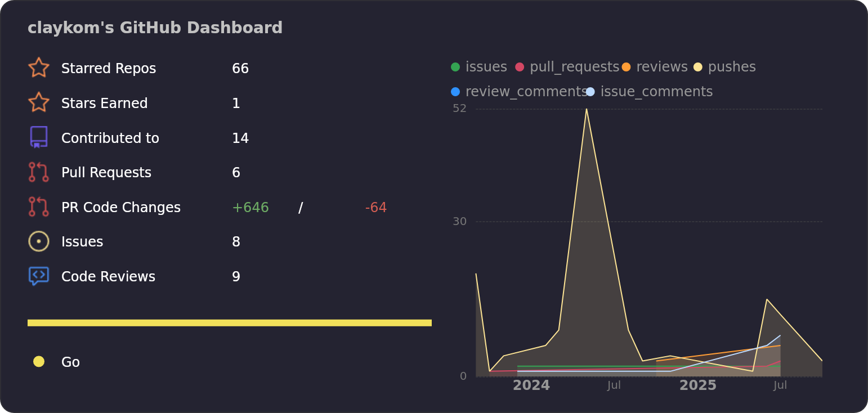Viewport: 868px width, 413px height.
Task: Click the Code Reviews label
Action: tap(108, 277)
